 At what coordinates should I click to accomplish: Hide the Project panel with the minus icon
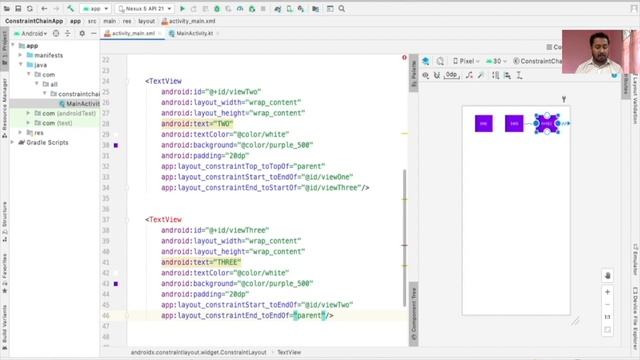[x=93, y=33]
